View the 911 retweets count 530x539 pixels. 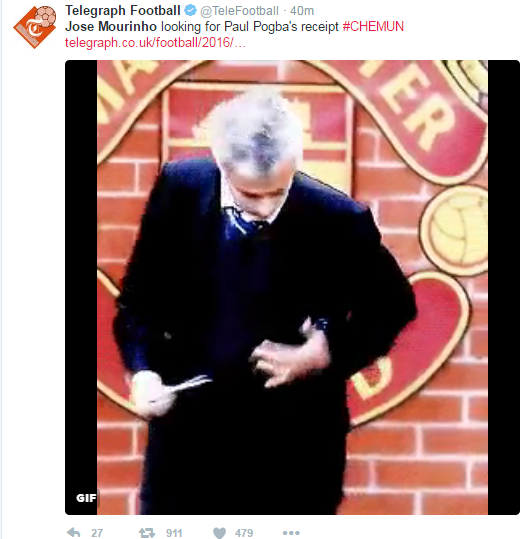(174, 533)
